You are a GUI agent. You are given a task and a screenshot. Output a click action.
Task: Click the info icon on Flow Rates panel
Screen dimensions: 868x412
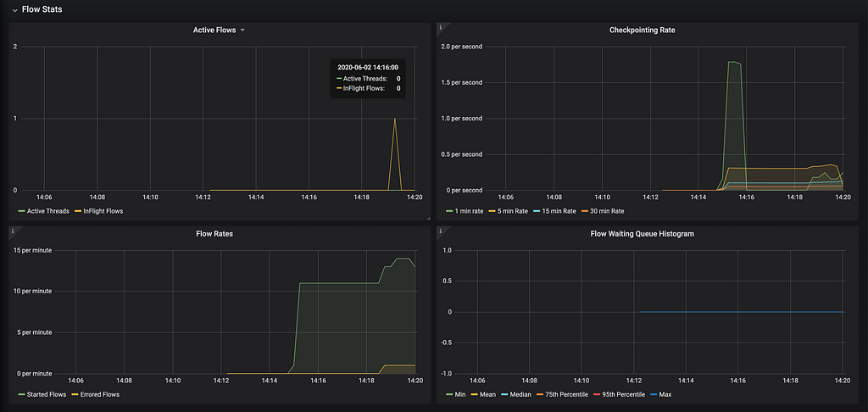click(x=12, y=231)
